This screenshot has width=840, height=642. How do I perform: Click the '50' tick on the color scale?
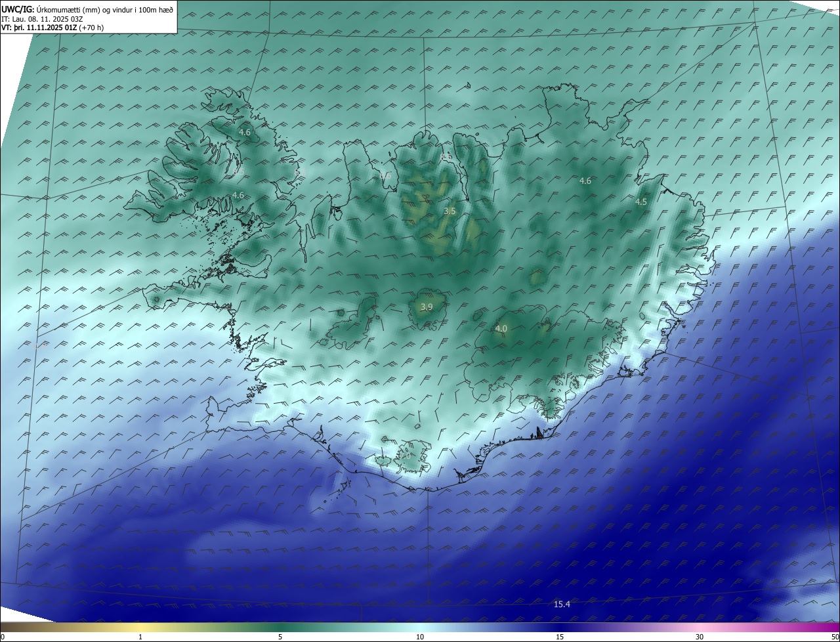coord(835,637)
